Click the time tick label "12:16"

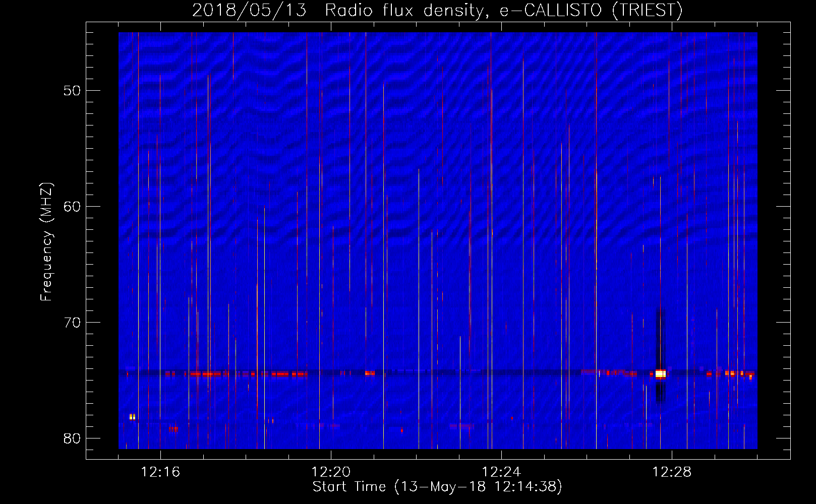point(160,472)
